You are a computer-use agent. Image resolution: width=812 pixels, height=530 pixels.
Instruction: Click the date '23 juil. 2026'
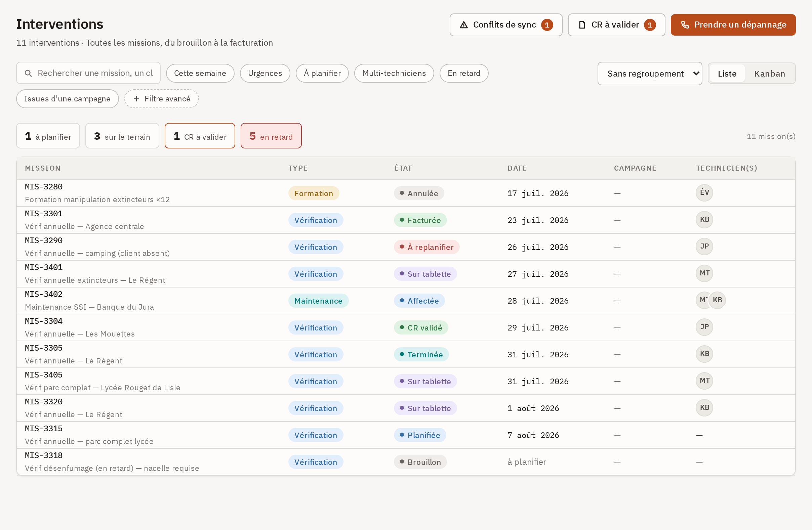(x=538, y=220)
